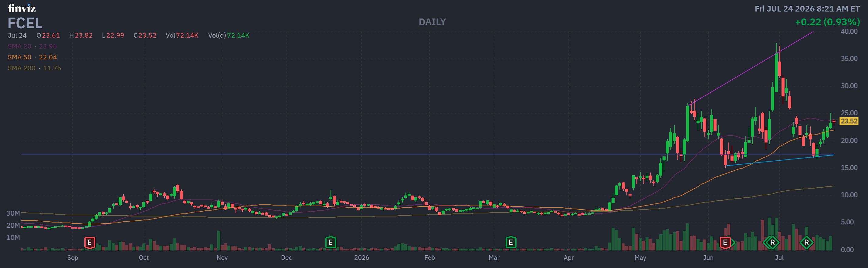Click the May month label
868x268 pixels.
pos(640,258)
